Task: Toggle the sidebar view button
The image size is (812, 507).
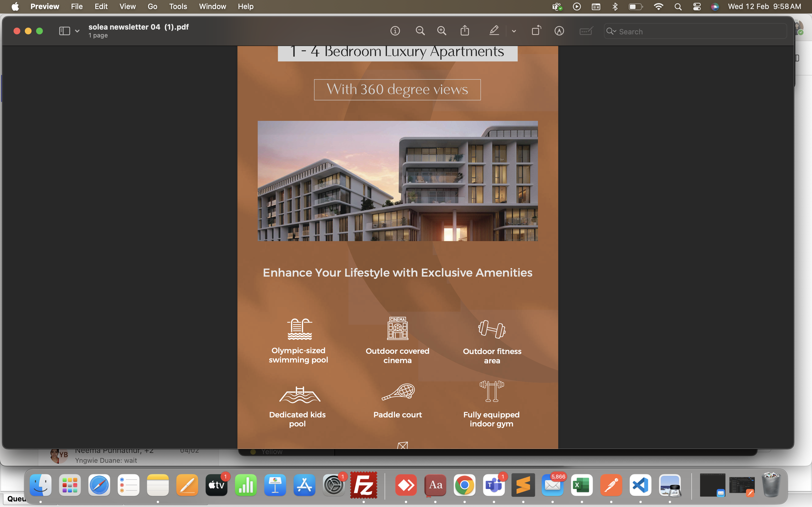Action: 64,31
